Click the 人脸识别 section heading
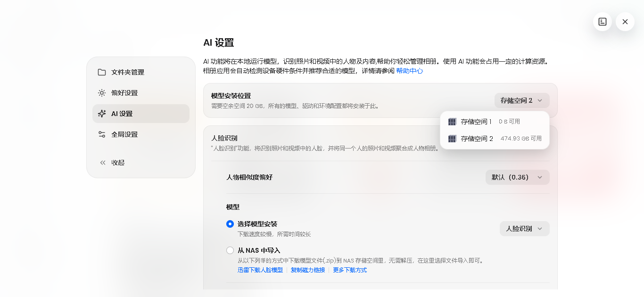This screenshot has height=297, width=644. (x=224, y=138)
